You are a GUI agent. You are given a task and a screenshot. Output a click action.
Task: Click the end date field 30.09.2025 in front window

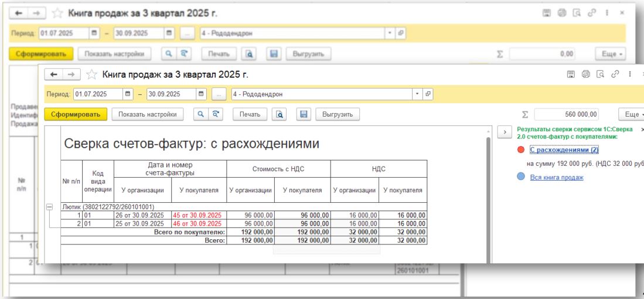coord(171,94)
